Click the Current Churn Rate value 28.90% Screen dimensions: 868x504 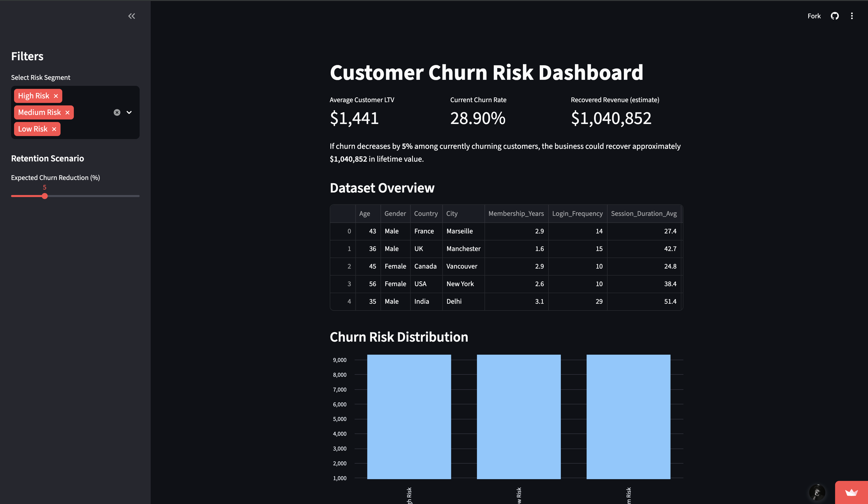[478, 118]
